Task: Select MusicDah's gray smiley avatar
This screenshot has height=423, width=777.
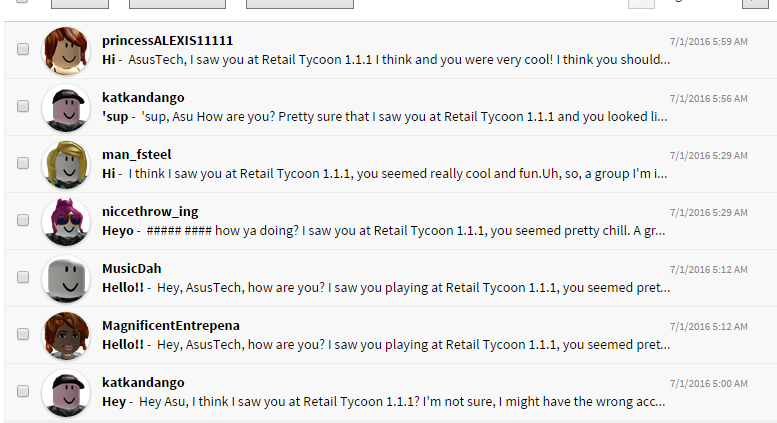Action: point(66,277)
